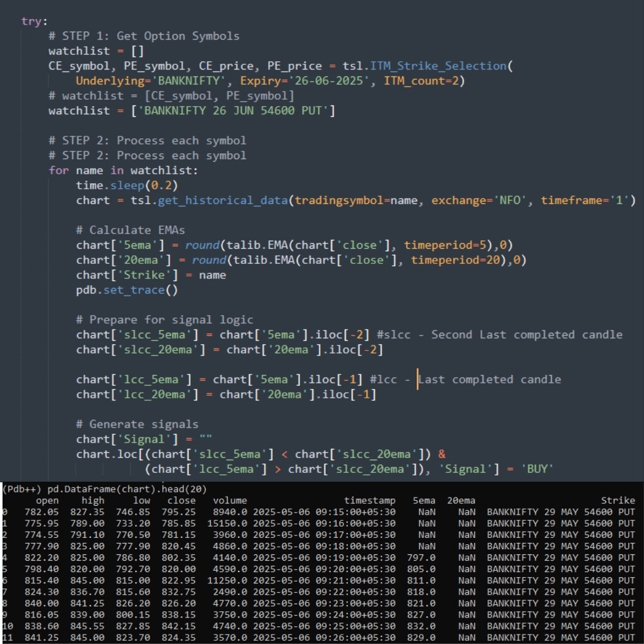The image size is (644, 644).
Task: Click Pdb++ command 'pd.DataFrame(chart).head(20)'
Action: [127, 489]
